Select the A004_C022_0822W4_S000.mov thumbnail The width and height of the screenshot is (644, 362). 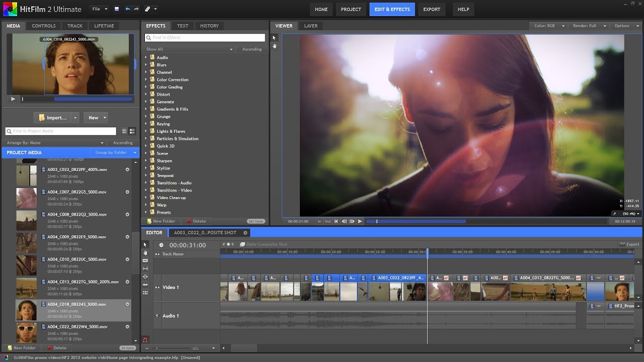point(26,332)
